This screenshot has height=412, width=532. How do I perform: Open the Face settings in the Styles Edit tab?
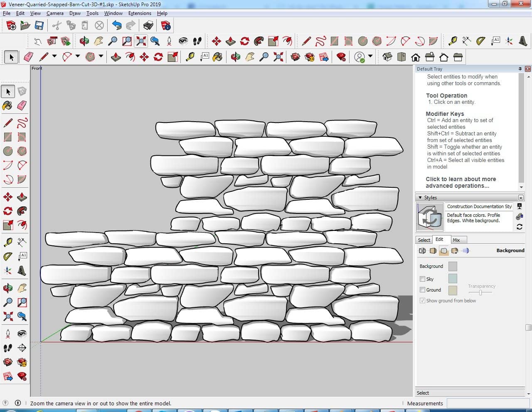coord(433,250)
